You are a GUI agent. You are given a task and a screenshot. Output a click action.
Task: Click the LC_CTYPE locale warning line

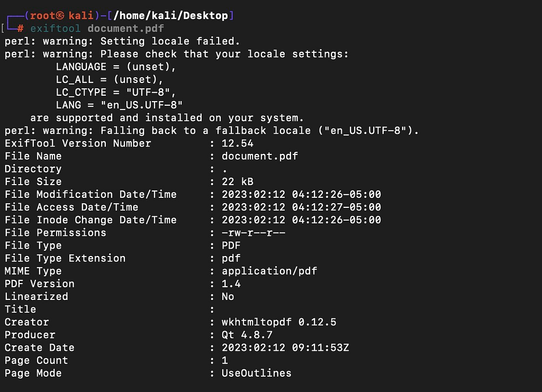point(116,92)
